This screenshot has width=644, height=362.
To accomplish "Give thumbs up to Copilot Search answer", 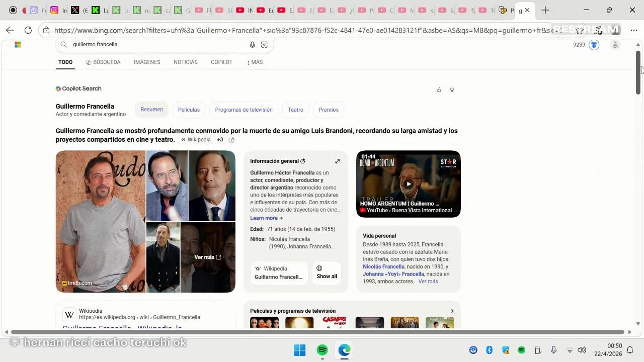I will click(x=439, y=90).
